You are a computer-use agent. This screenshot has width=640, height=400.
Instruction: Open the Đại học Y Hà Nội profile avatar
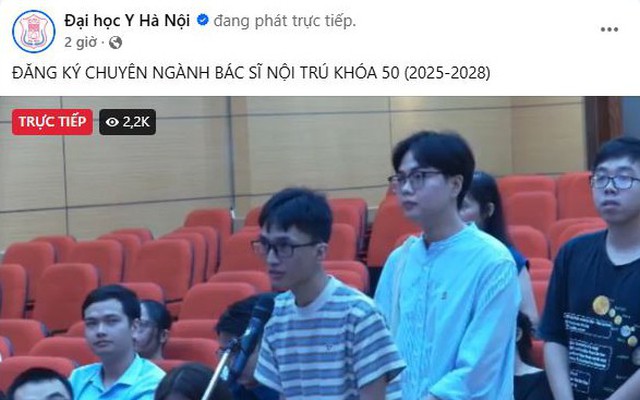coord(33,31)
